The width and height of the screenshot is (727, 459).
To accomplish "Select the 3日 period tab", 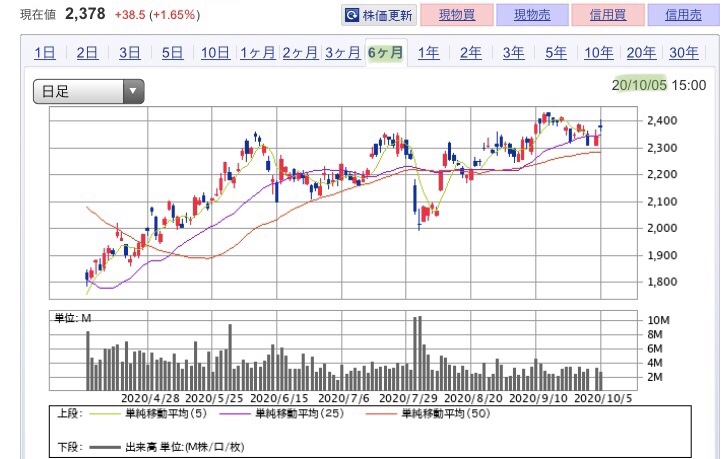I will coord(130,53).
